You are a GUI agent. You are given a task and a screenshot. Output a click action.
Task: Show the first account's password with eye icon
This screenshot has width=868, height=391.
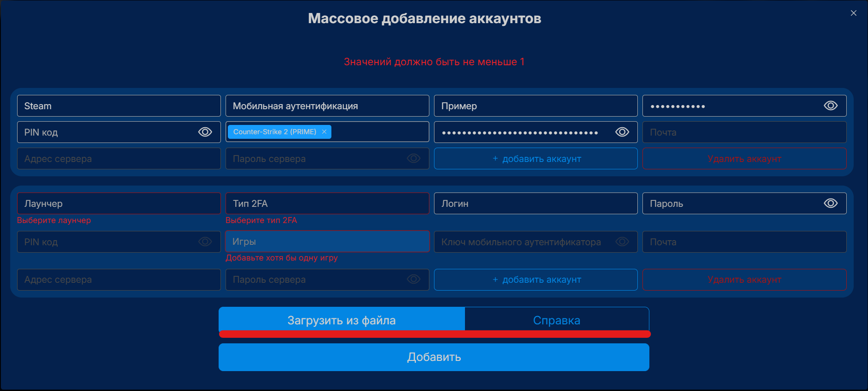pyautogui.click(x=831, y=106)
